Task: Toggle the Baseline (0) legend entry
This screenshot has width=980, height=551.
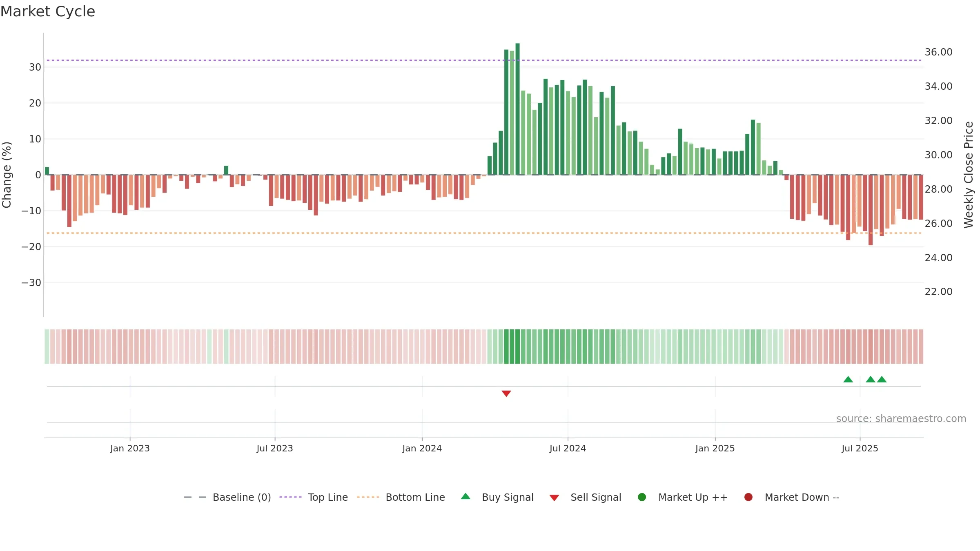Action: [227, 497]
